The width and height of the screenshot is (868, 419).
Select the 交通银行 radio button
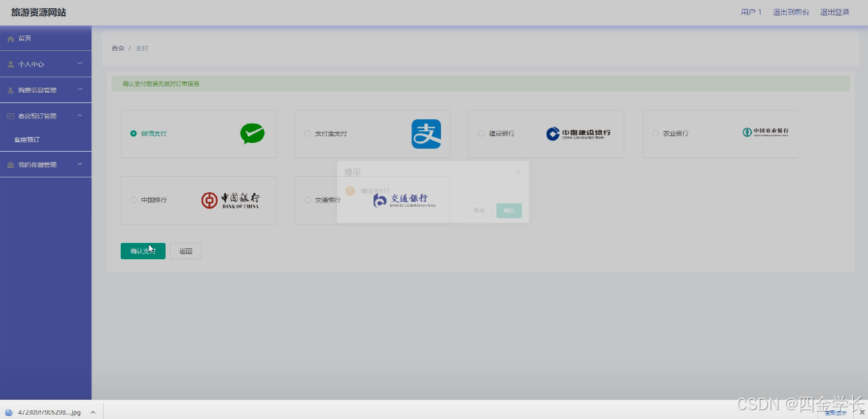click(x=307, y=200)
